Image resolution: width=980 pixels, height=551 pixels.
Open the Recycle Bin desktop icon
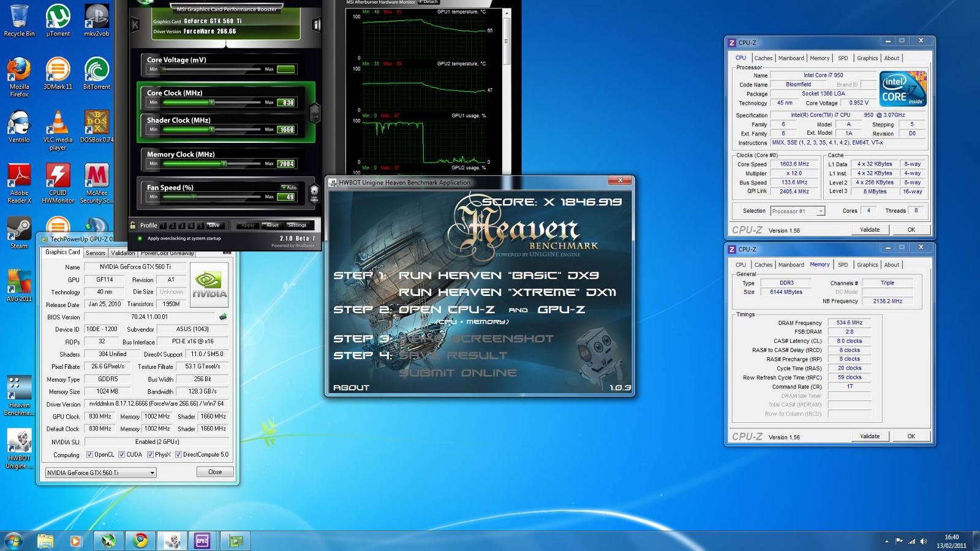[x=19, y=20]
